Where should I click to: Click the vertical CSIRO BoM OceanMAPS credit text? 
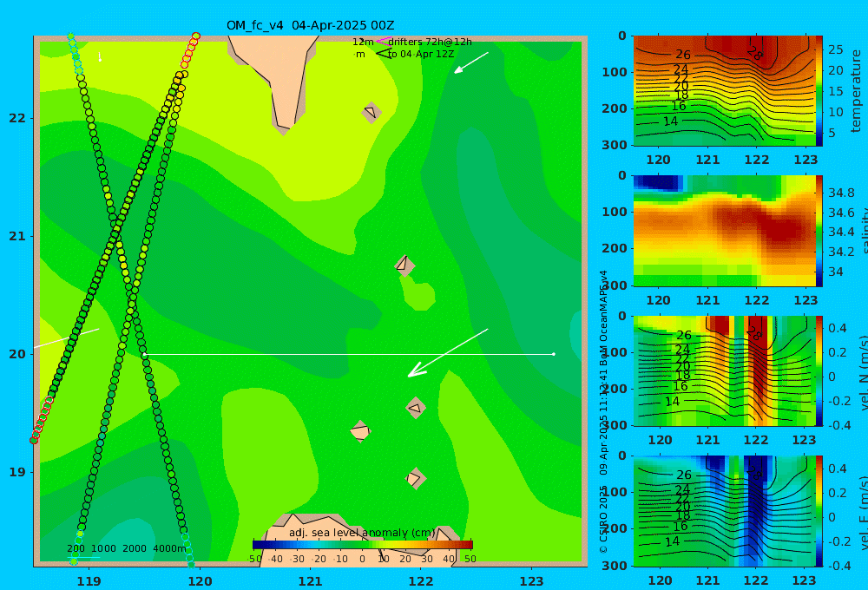click(x=603, y=411)
